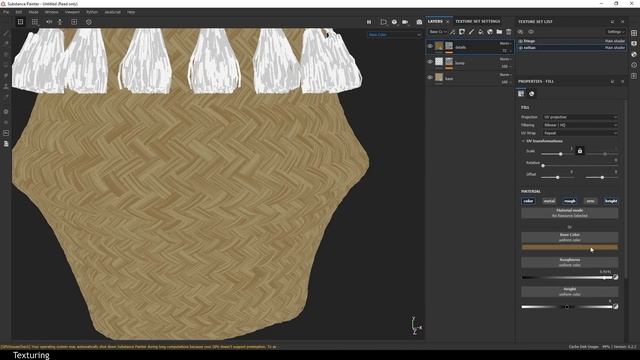
Task: Open viewport Base Color channel dropdown
Action: click(x=394, y=35)
